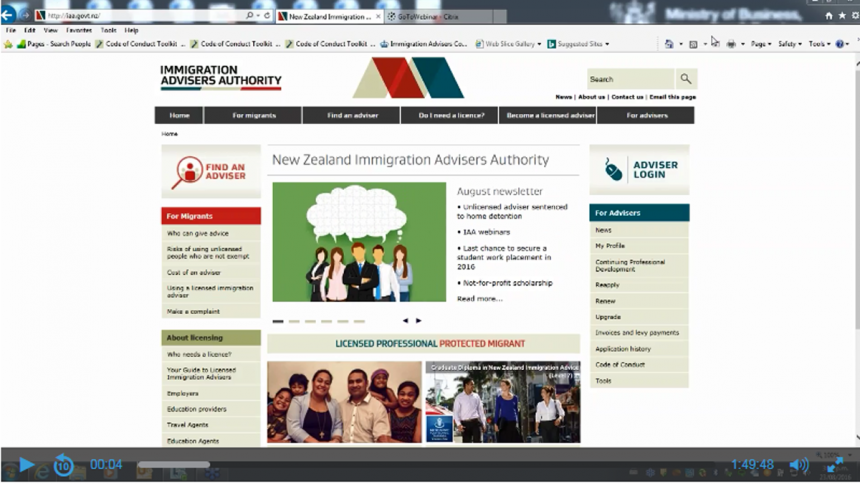The height and width of the screenshot is (484, 860).
Task: Click the Contact us link
Action: pyautogui.click(x=627, y=97)
